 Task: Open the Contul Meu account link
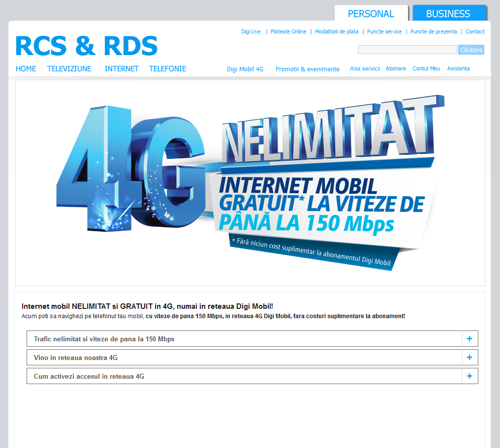point(426,68)
